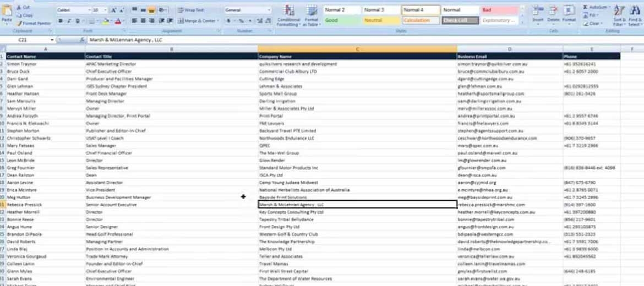Toggle italic formatting
Image resolution: width=644 pixels, height=286 pixels.
(69, 21)
